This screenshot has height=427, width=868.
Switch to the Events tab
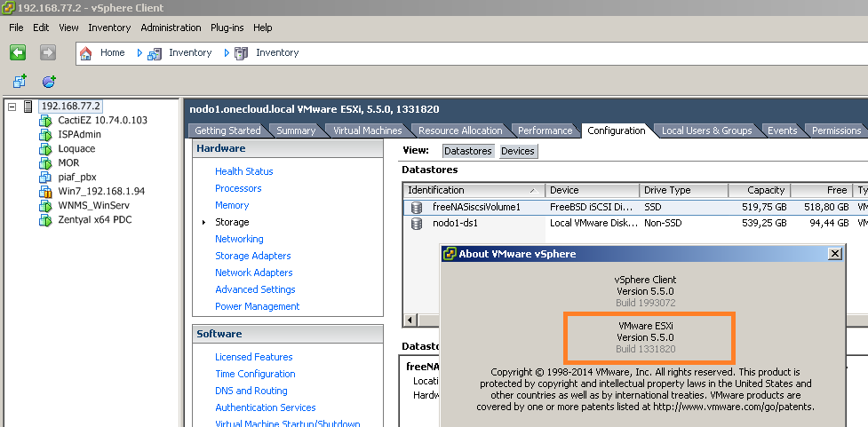782,130
